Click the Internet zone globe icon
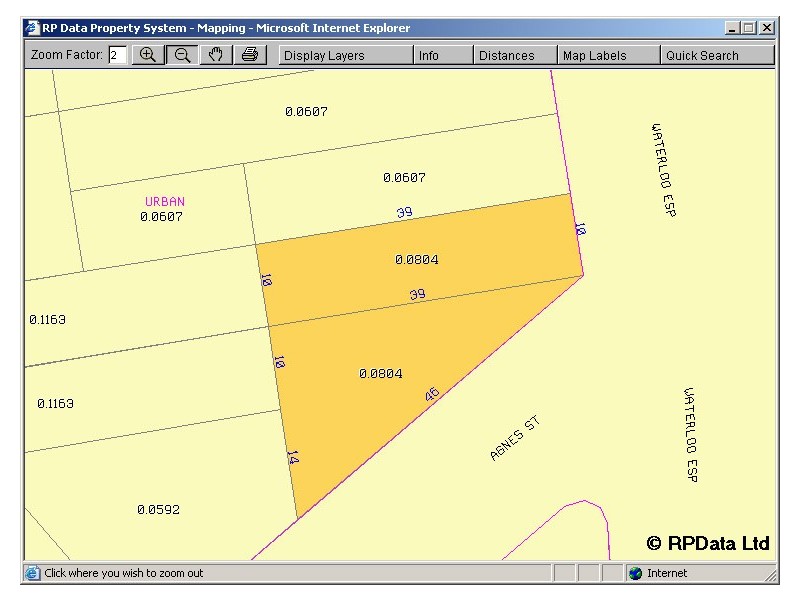 point(635,573)
